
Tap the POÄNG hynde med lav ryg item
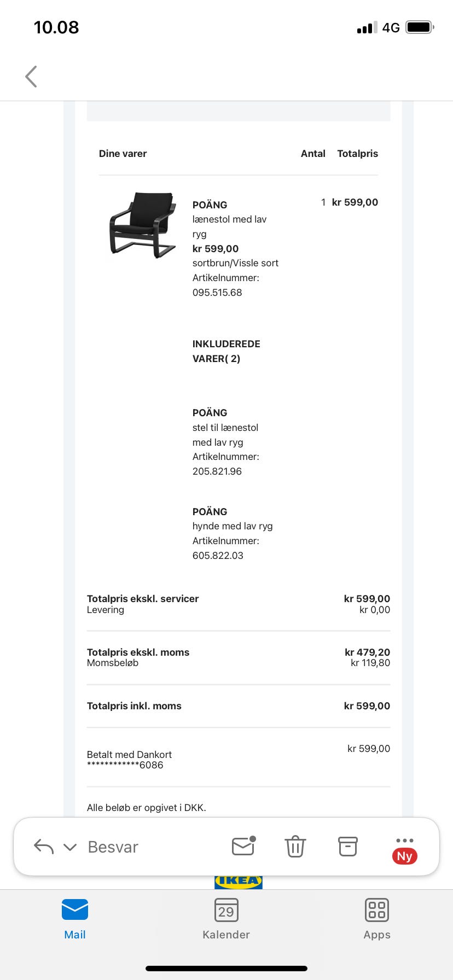point(232,526)
